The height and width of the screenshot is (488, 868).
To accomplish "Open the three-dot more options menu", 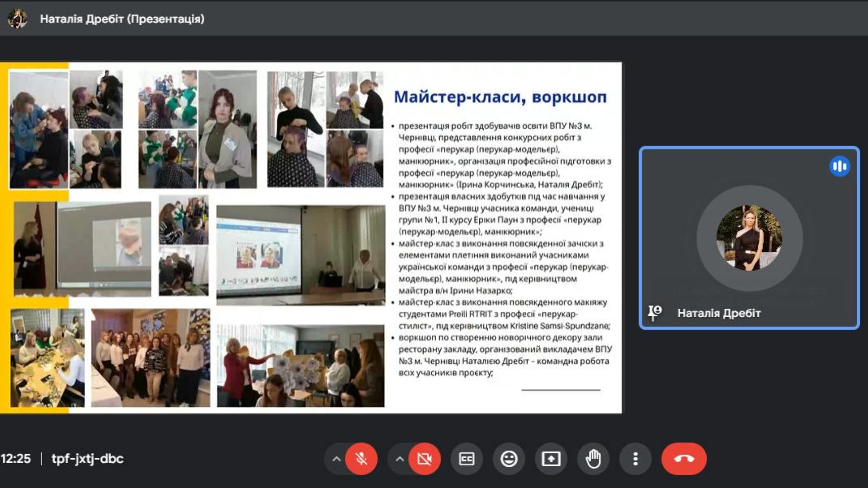I will (635, 459).
